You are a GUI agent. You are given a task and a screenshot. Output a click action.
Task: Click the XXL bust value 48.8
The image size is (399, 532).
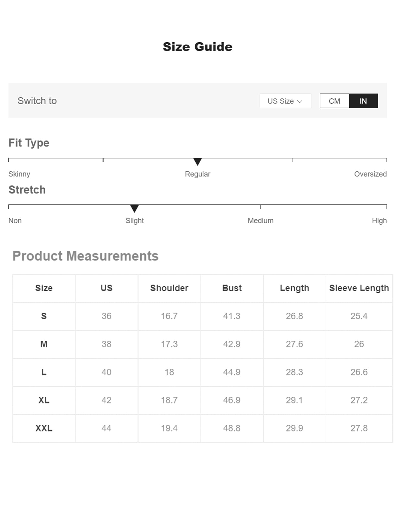click(232, 428)
